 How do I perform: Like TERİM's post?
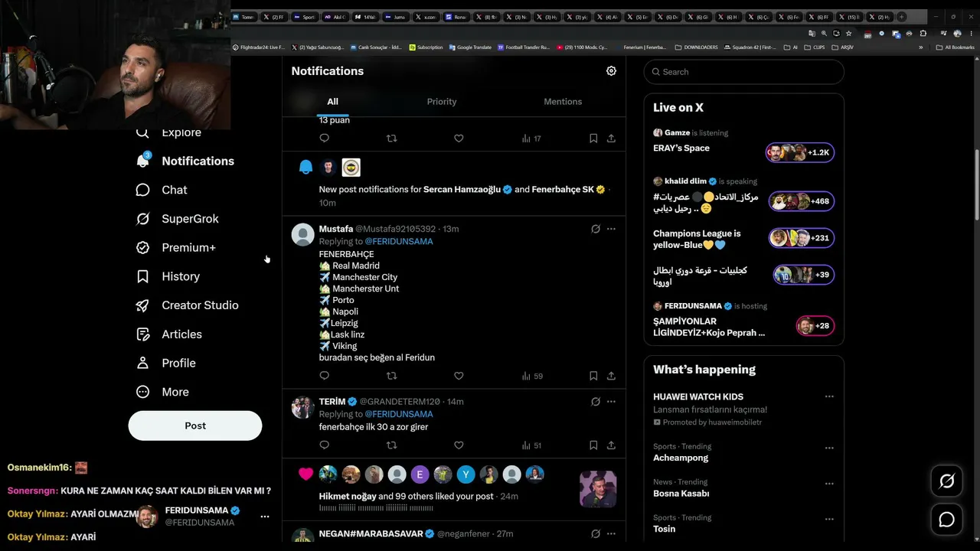coord(459,445)
